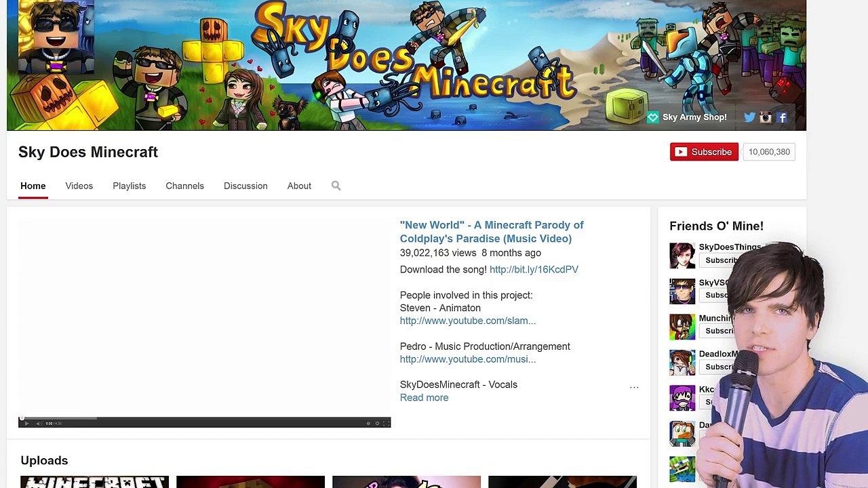The height and width of the screenshot is (488, 868).
Task: Click the channel avatar in the banner
Action: [x=56, y=37]
